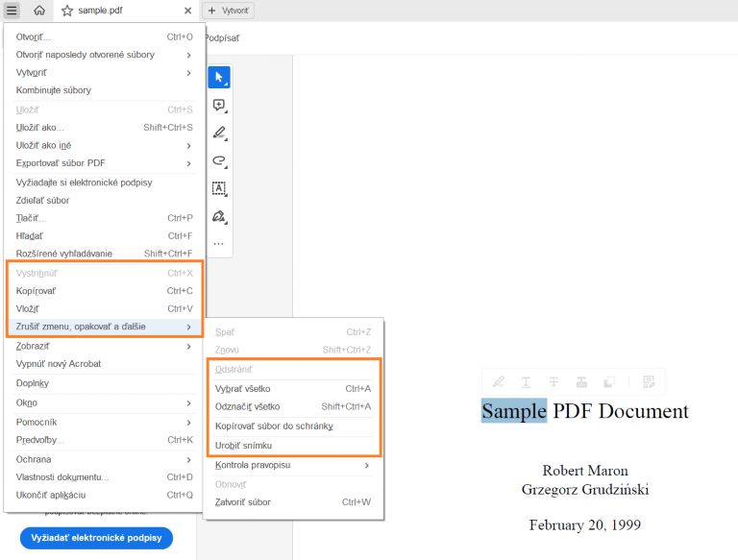This screenshot has height=560, width=738.
Task: Click the Podpísať toolbar link
Action: pos(223,38)
